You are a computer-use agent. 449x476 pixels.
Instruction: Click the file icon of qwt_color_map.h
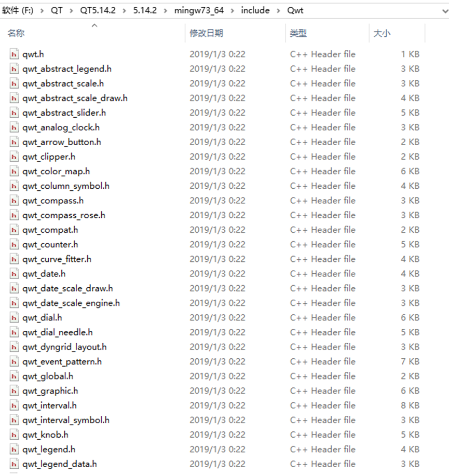13,171
